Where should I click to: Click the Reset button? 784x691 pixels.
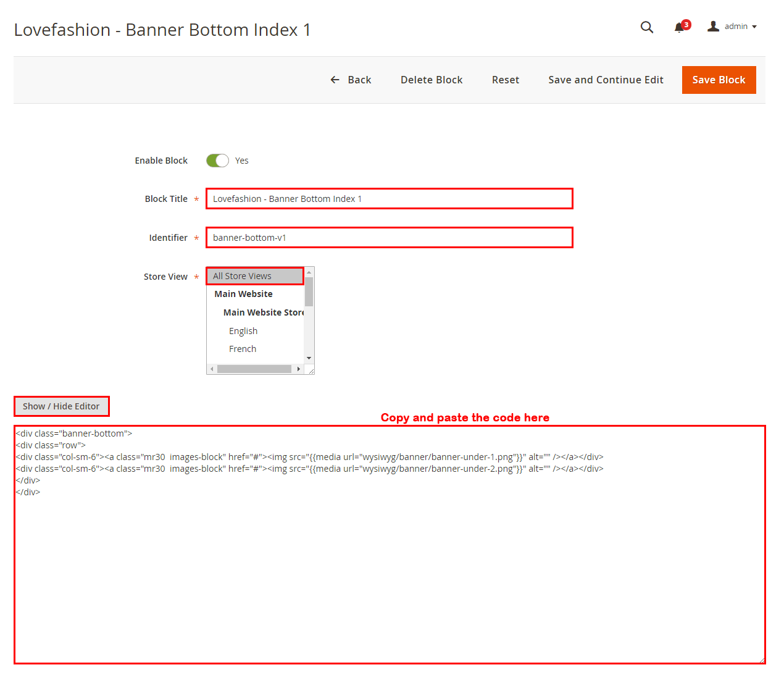tap(506, 80)
